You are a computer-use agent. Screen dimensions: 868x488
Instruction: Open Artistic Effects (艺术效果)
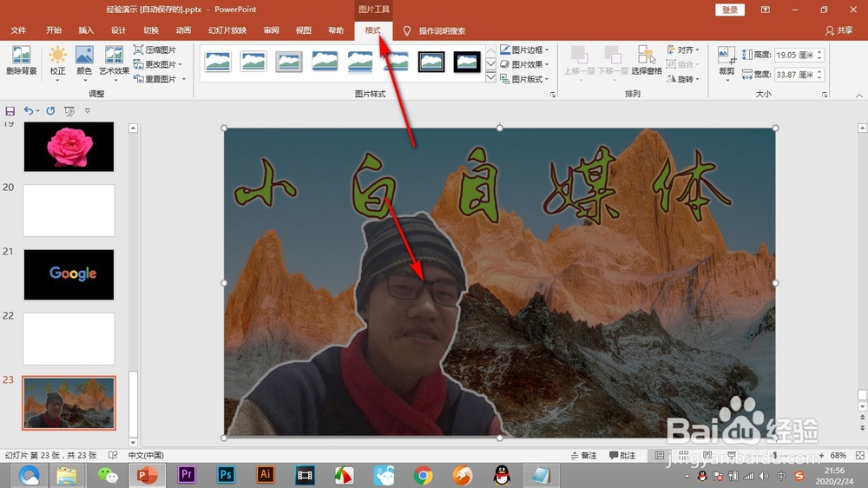coord(114,62)
